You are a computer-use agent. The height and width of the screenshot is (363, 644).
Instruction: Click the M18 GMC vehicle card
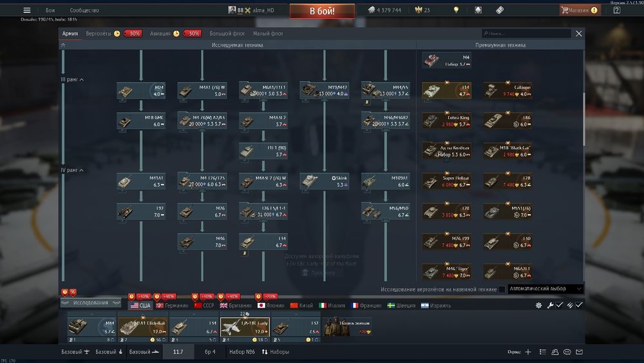point(141,121)
